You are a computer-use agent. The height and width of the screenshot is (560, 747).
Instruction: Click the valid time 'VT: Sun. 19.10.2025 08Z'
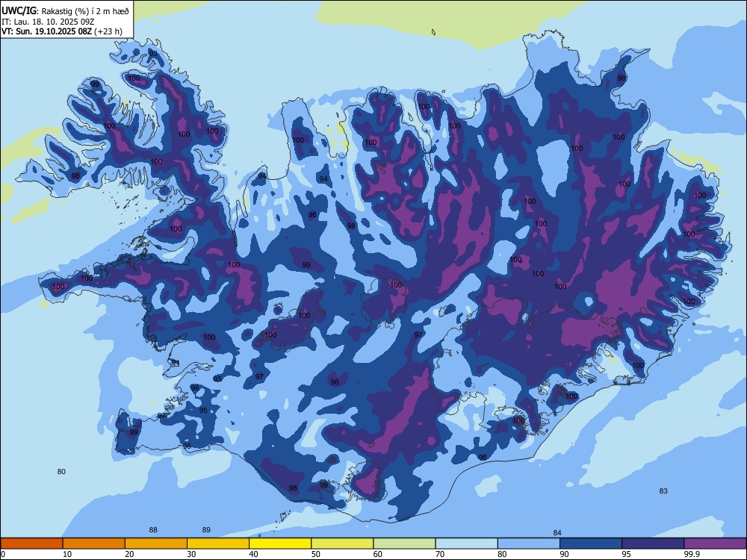[x=46, y=31]
